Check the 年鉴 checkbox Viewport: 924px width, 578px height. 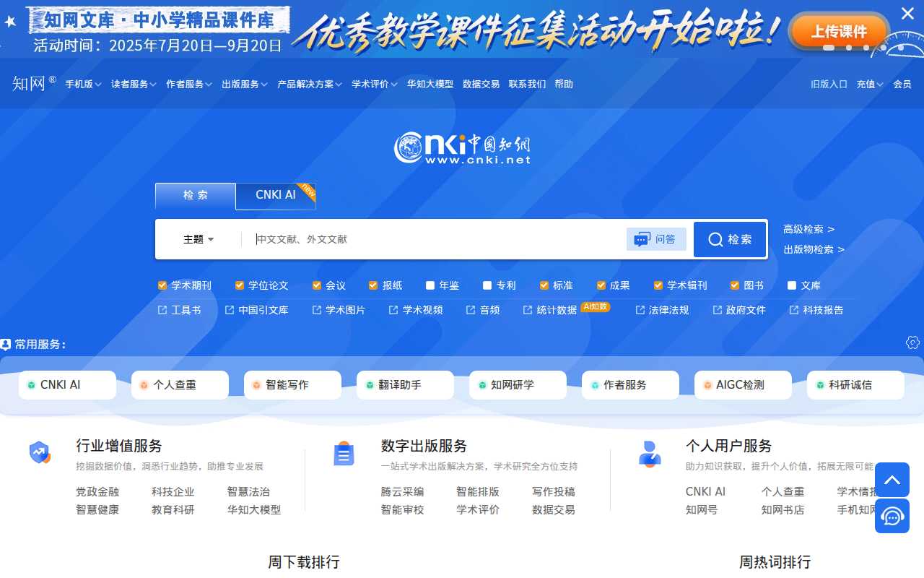430,285
